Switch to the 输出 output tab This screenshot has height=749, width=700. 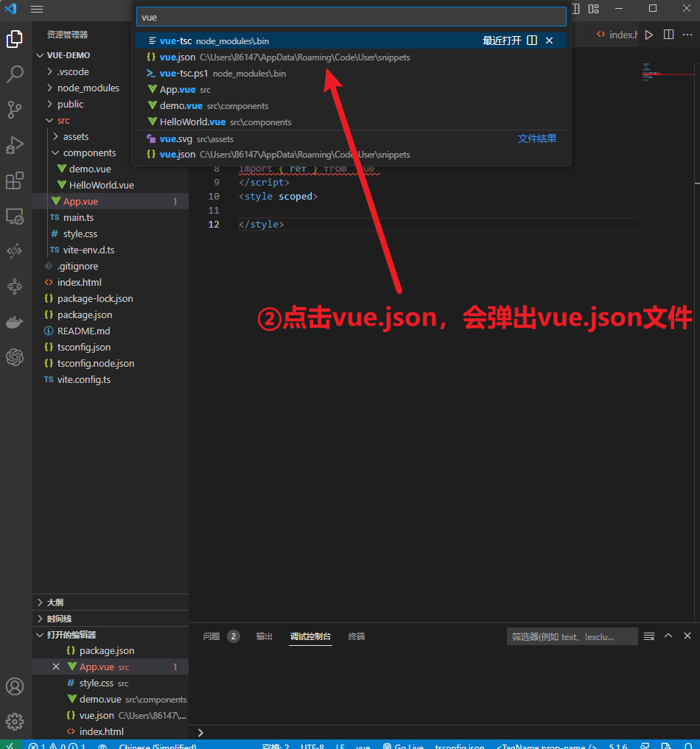265,636
